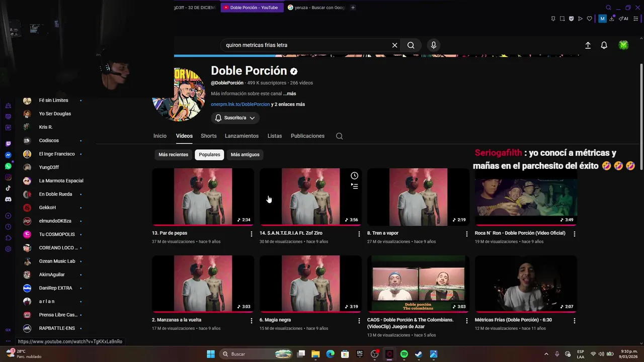Open the channel Shorts tab
644x362 pixels.
(209, 136)
